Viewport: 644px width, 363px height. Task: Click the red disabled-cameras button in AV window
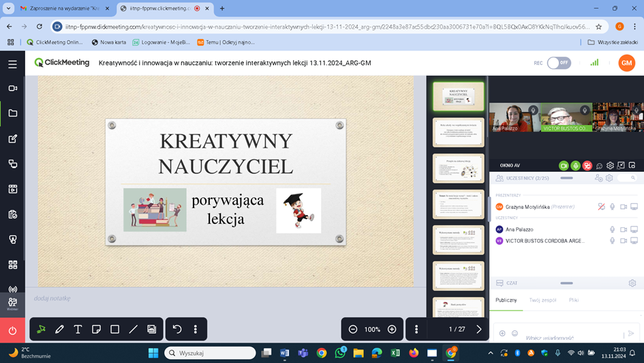[587, 166]
